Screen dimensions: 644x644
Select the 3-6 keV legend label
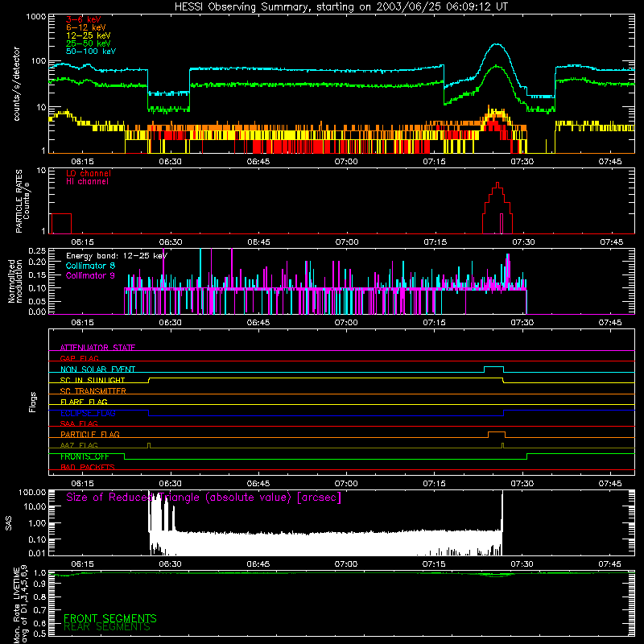83,19
